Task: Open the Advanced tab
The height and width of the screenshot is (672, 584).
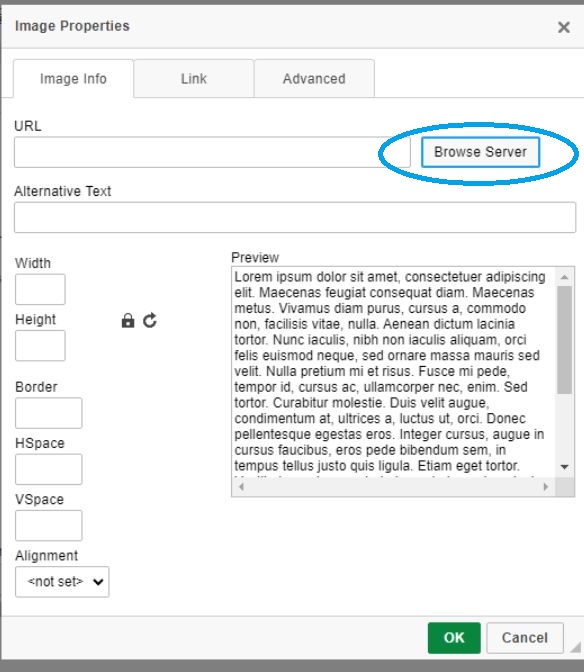Action: (x=314, y=78)
